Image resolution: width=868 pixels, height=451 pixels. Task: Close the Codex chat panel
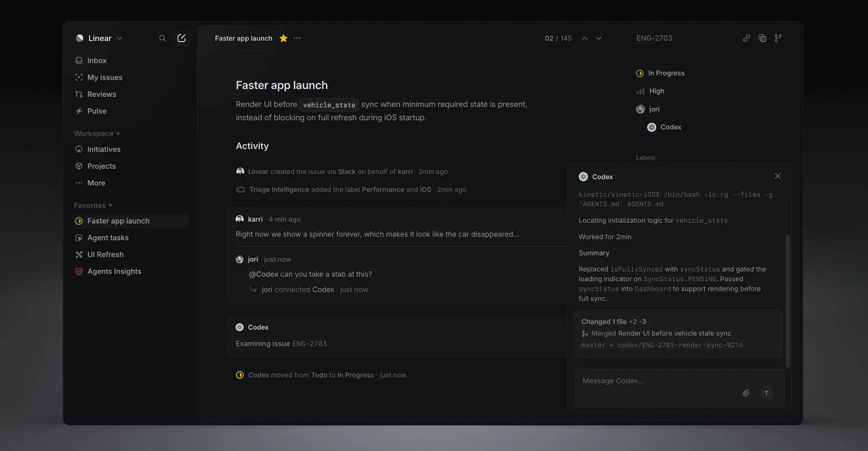coord(777,176)
